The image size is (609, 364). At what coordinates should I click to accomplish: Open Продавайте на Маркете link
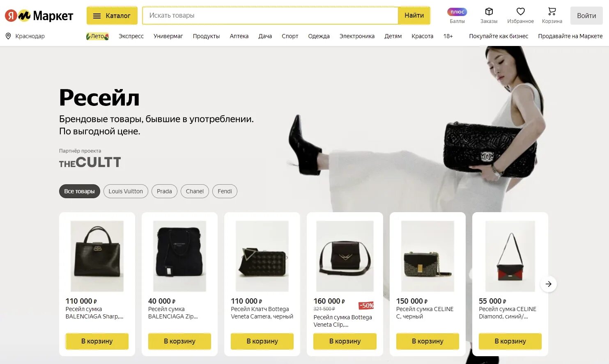(x=570, y=36)
